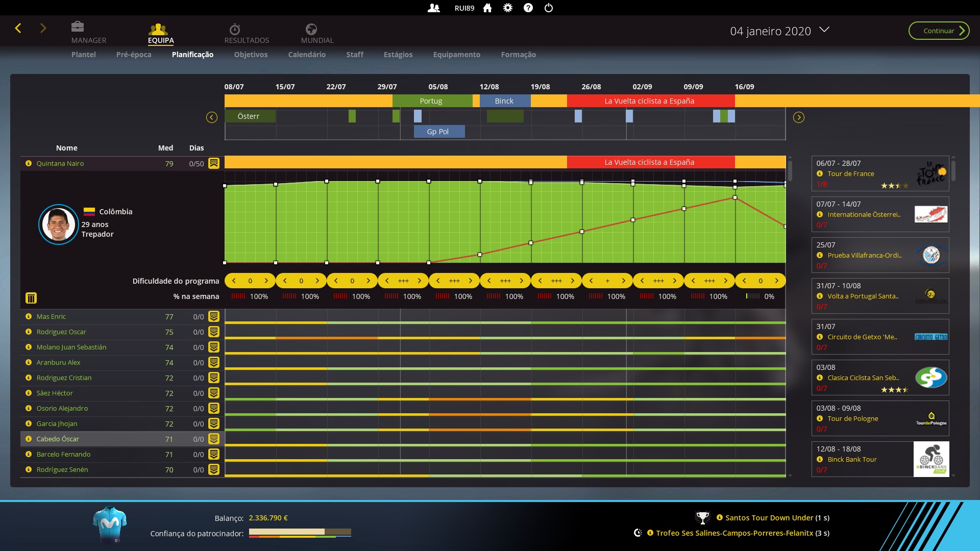Image resolution: width=980 pixels, height=551 pixels.
Task: Click the home icon in top bar
Action: click(x=487, y=8)
